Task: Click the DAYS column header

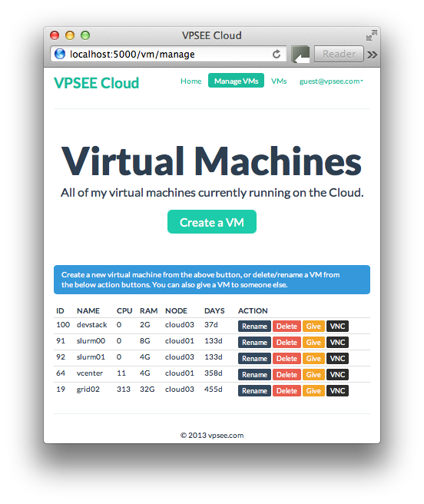Action: tap(214, 311)
